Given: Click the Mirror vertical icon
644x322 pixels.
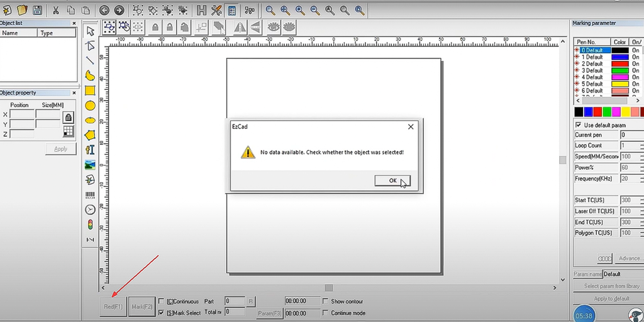Looking at the screenshot, I should tap(255, 28).
